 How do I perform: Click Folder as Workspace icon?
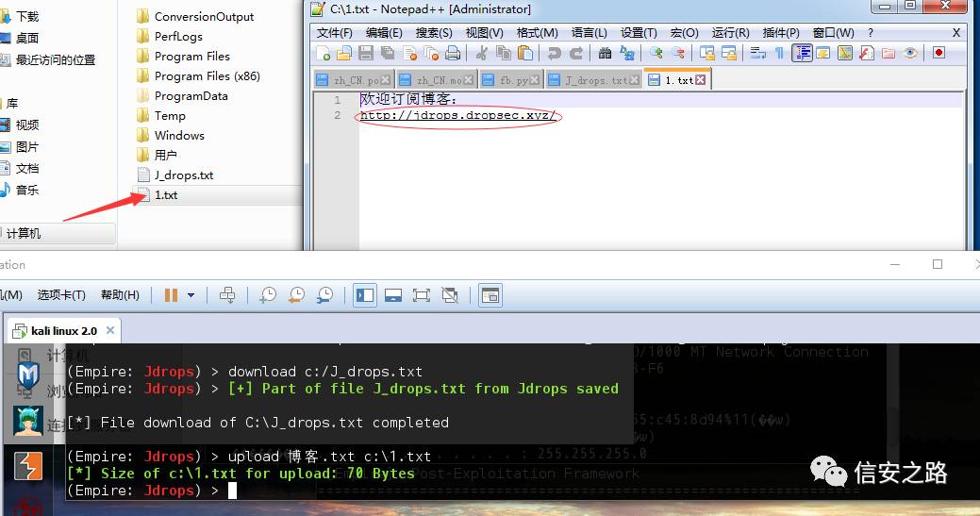click(x=889, y=53)
